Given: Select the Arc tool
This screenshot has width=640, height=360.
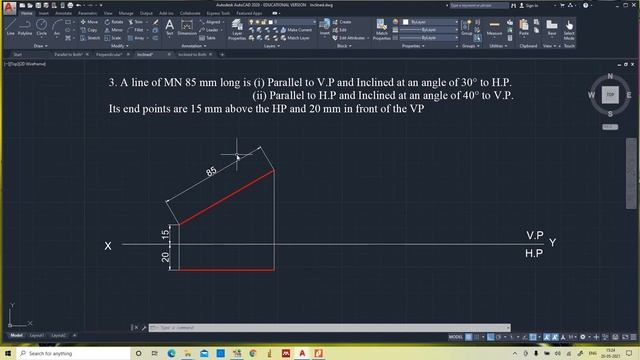Looking at the screenshot, I should tap(57, 27).
